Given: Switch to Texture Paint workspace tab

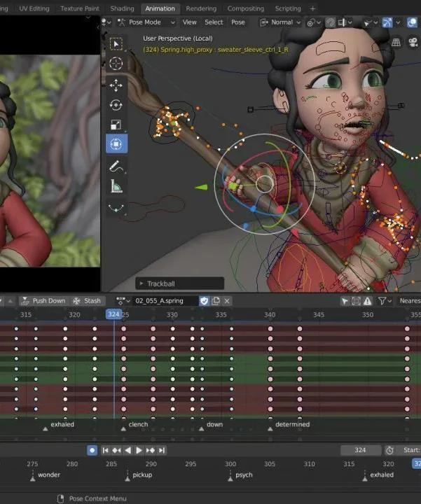Looking at the screenshot, I should click(80, 8).
